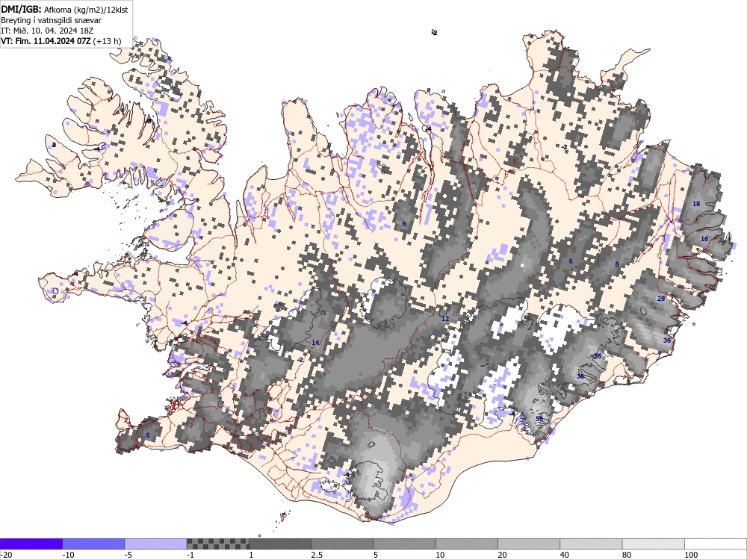The width and height of the screenshot is (747, 560).
Task: Click the '14' value label on the map
Action: (315, 343)
